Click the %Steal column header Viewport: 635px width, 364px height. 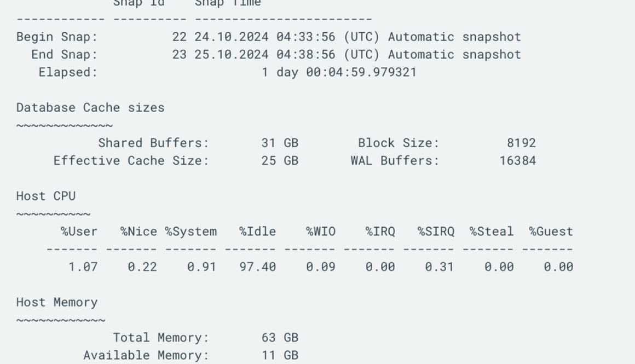[x=492, y=232]
